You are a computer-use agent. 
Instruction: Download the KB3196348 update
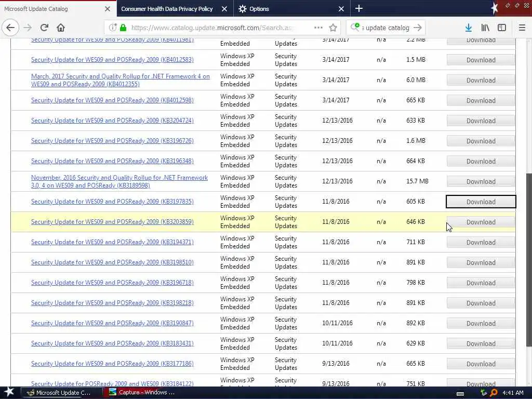[481, 162]
